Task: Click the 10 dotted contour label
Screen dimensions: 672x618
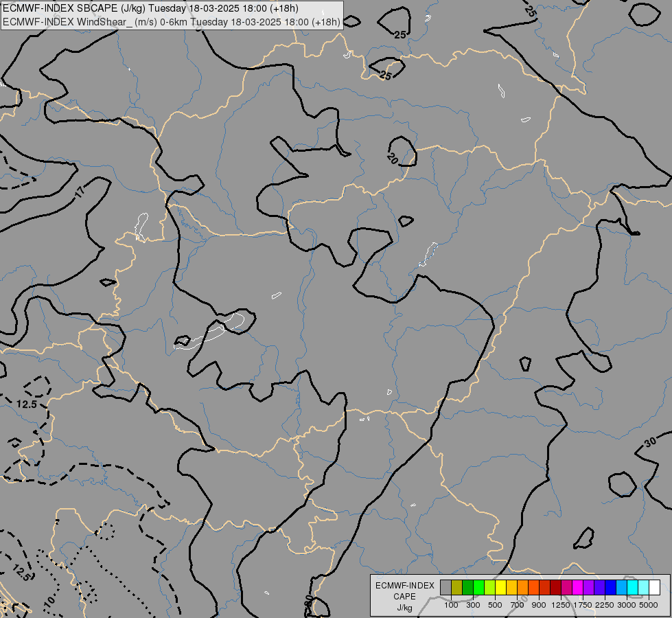Action: pos(49,601)
